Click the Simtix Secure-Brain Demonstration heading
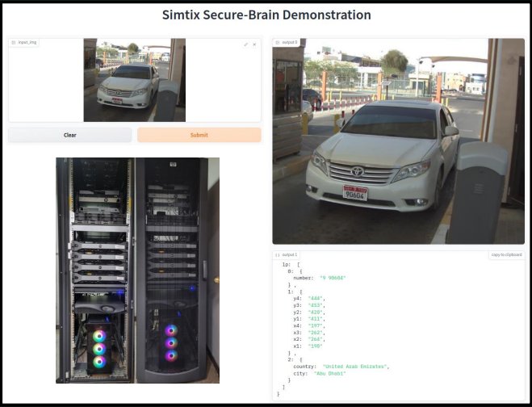This screenshot has height=407, width=532. [x=266, y=15]
